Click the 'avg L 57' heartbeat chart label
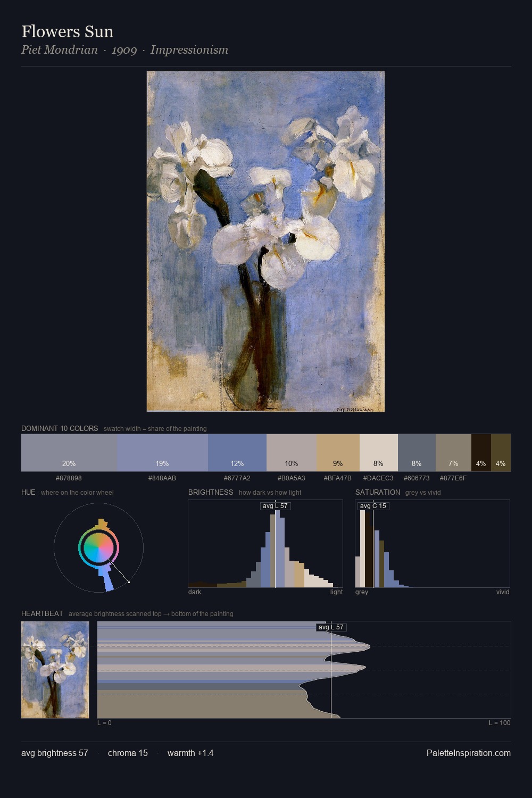 (x=331, y=627)
